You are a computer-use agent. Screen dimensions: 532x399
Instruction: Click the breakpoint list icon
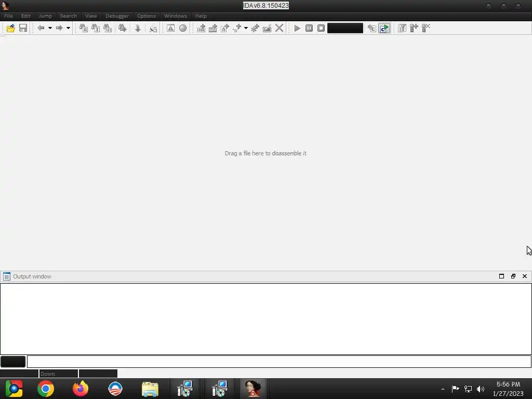402,28
